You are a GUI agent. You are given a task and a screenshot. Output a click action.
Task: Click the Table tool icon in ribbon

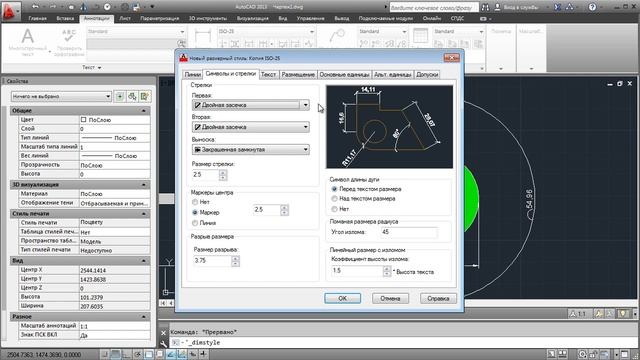420,36
